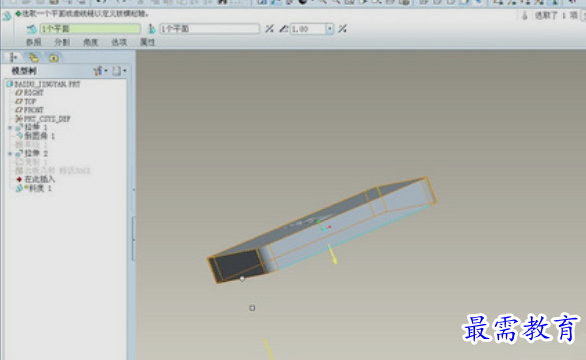Switch to the folder browser navigator tab

[x=33, y=57]
